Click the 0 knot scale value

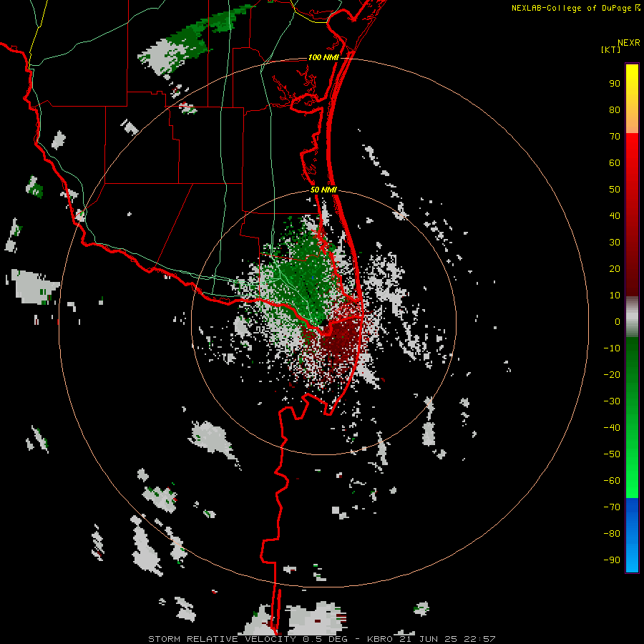(618, 321)
